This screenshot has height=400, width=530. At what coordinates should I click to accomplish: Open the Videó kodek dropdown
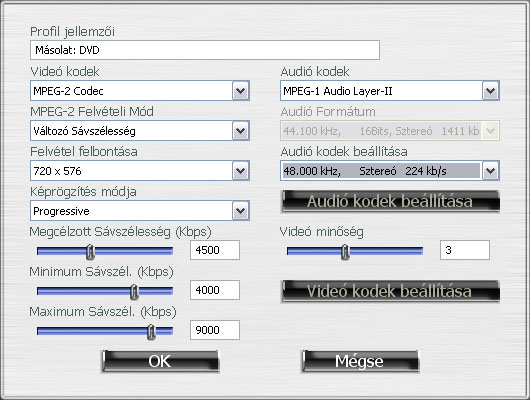pyautogui.click(x=140, y=91)
